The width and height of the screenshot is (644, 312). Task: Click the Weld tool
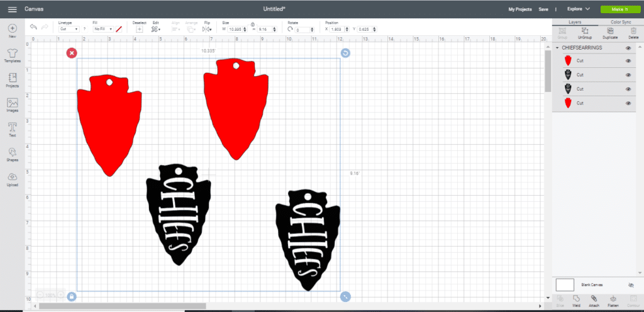(x=576, y=300)
